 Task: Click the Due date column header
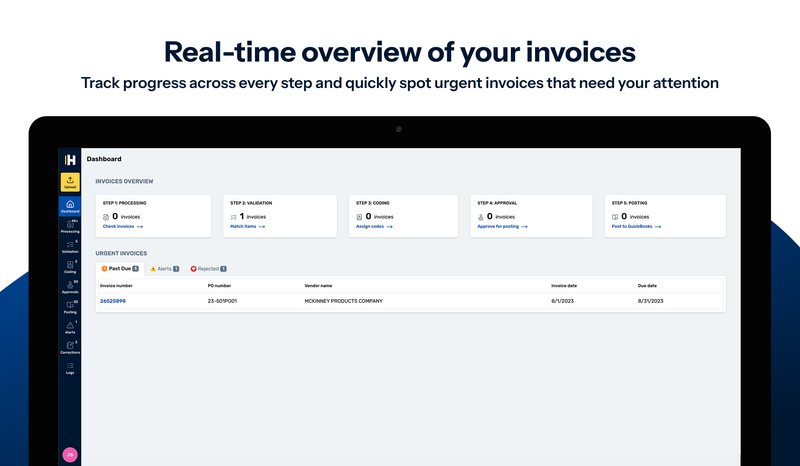coord(647,286)
